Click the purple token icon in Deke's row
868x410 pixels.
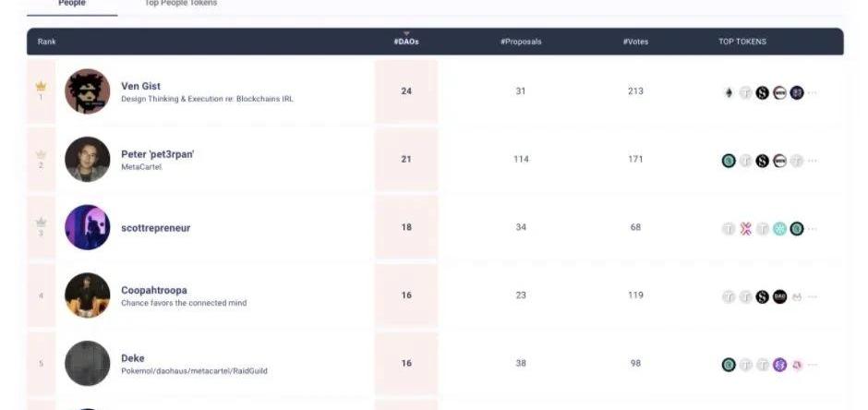779,365
